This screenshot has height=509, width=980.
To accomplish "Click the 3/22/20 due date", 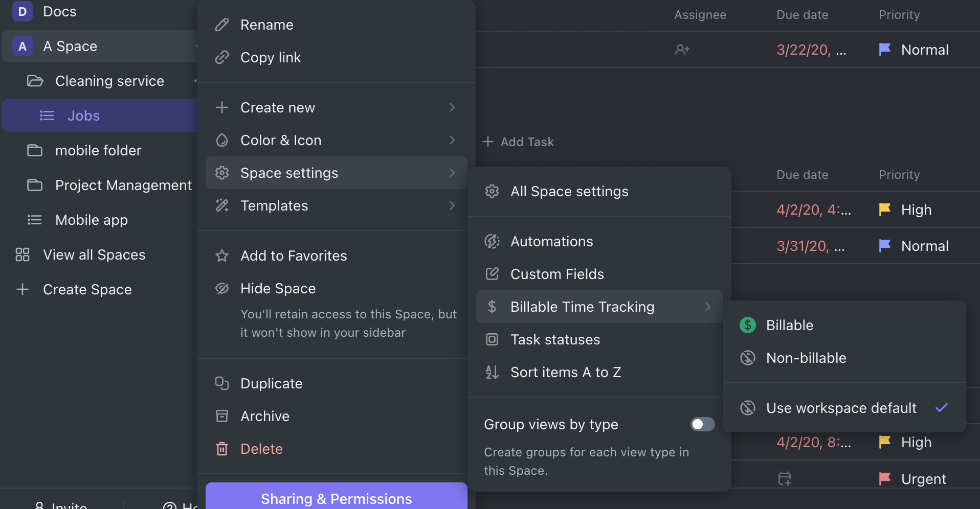I will click(811, 50).
